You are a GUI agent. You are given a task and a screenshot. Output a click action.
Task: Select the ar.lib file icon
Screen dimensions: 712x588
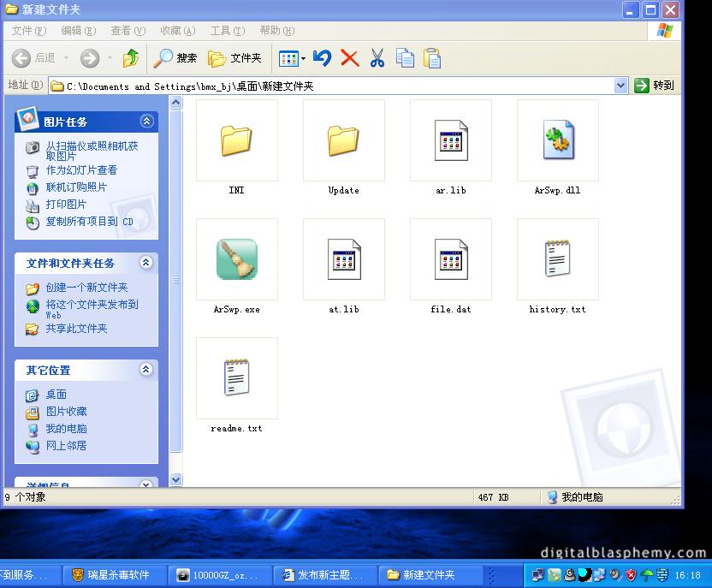point(451,140)
